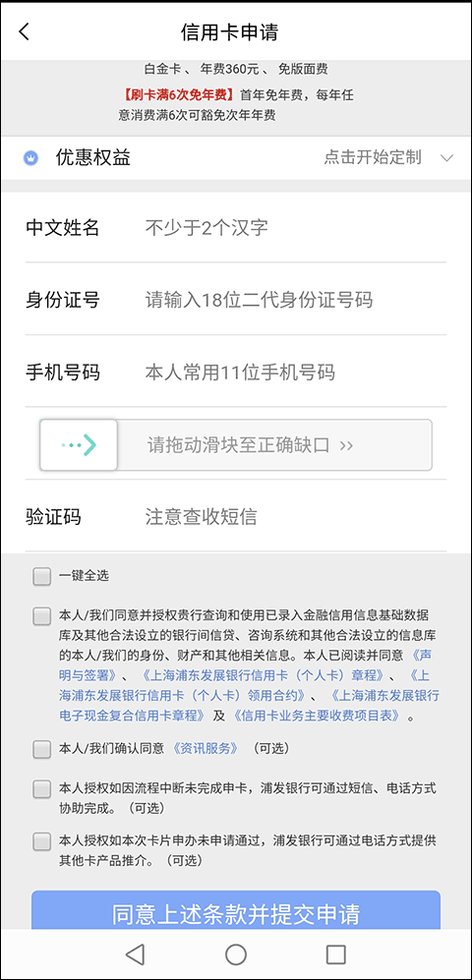The image size is (472, 980).
Task: Open 点击开始定制 dropdown
Action: point(373,157)
